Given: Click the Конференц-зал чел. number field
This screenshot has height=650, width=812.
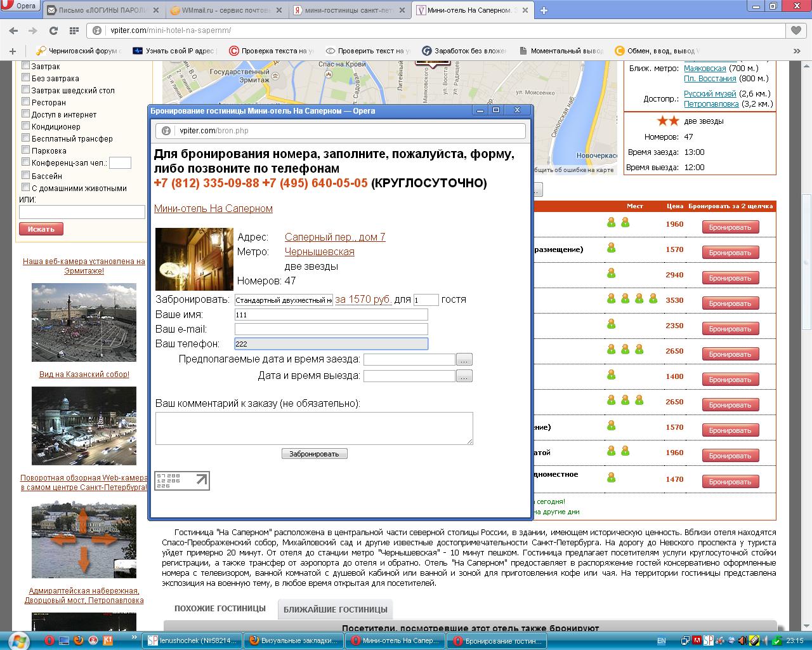Looking at the screenshot, I should click(120, 163).
